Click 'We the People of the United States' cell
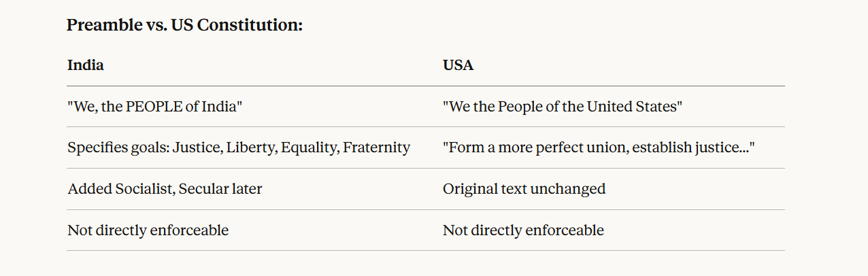The width and height of the screenshot is (868, 276). pyautogui.click(x=563, y=107)
